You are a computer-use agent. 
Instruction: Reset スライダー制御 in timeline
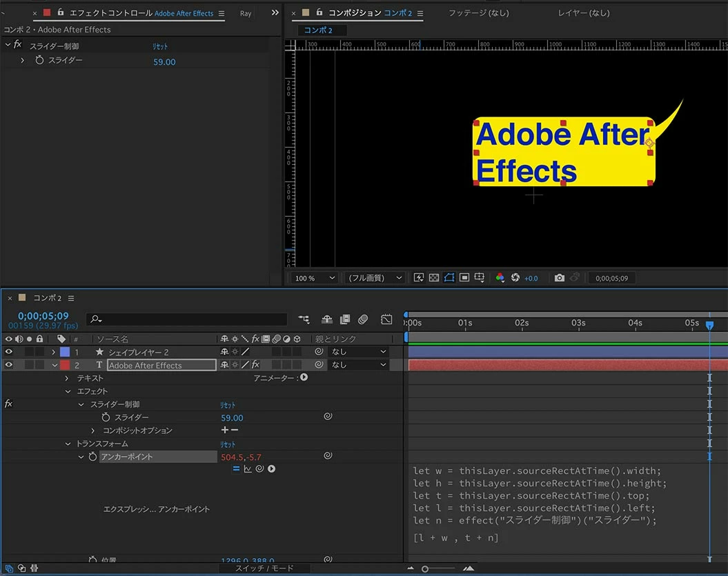(228, 405)
